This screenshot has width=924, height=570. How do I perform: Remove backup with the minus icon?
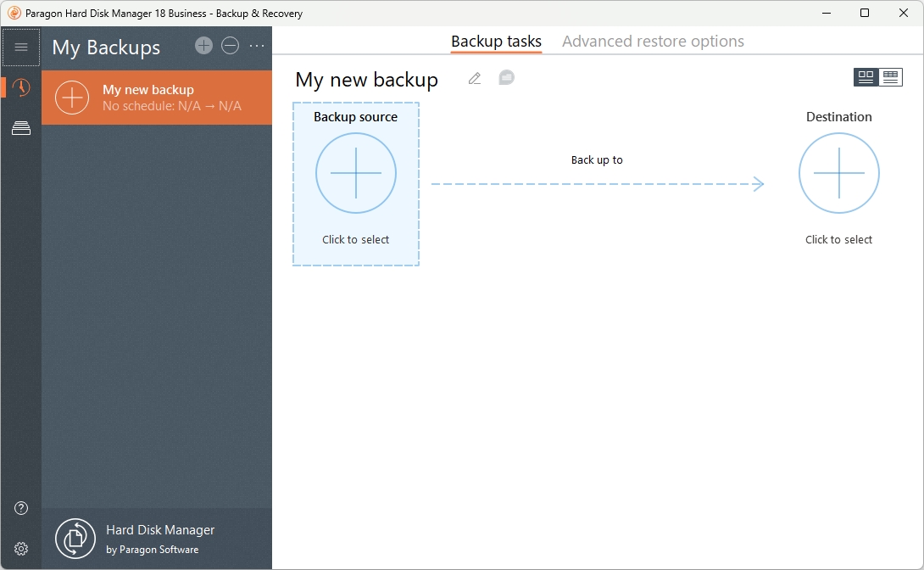click(231, 46)
